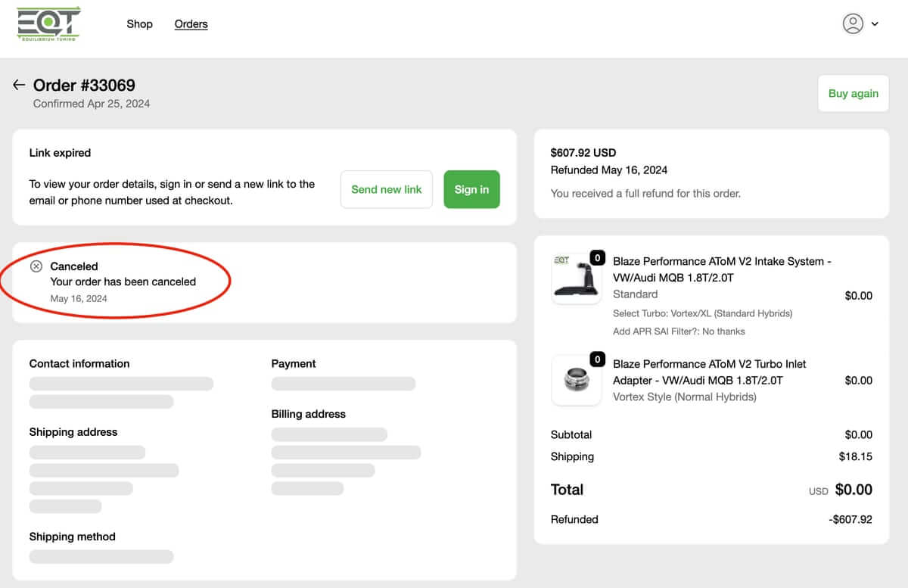Expand the account menu chevron
908x588 pixels.
pyautogui.click(x=875, y=24)
